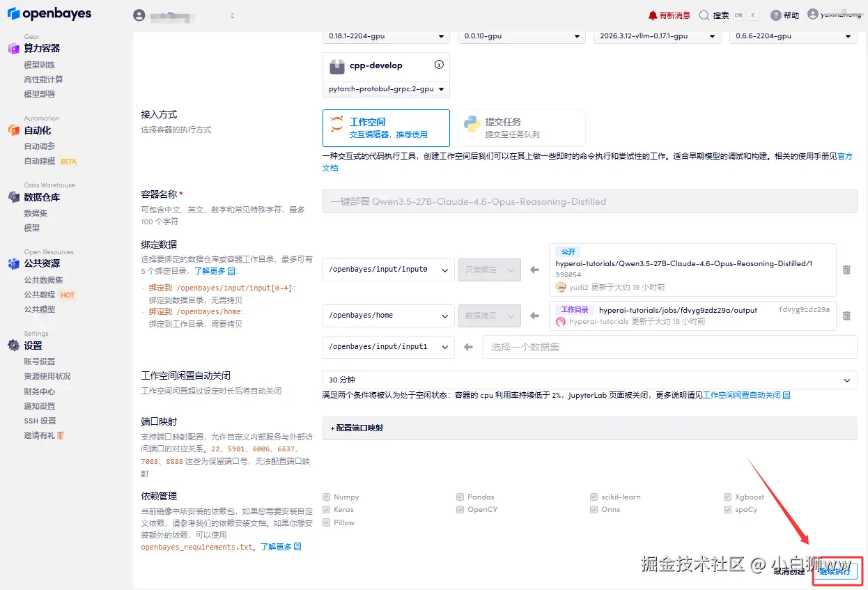
Task: Open SSH 设置 in the sidebar
Action: tap(40, 421)
